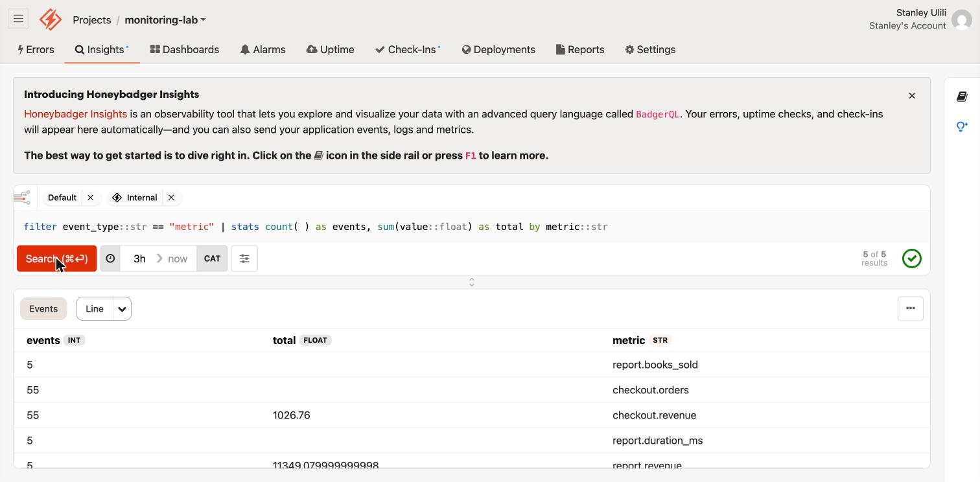Click the green query success checkmark
The width and height of the screenshot is (980, 482).
(912, 258)
